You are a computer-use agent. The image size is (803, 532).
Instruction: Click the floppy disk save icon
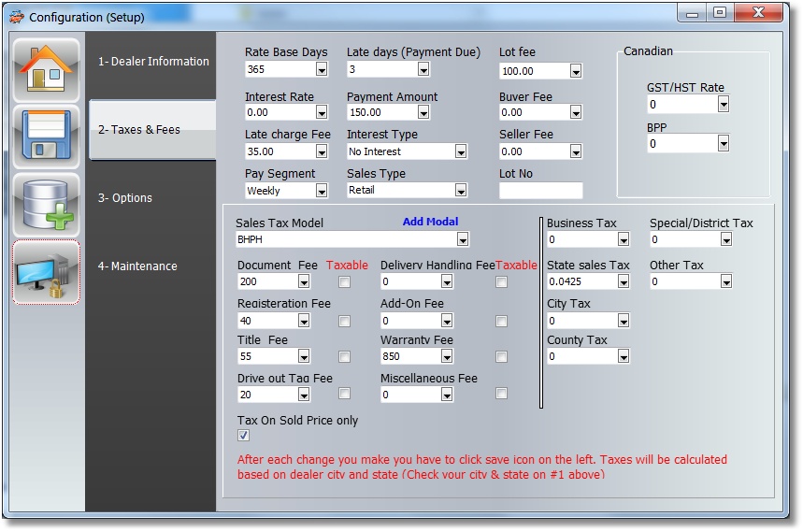(x=46, y=137)
